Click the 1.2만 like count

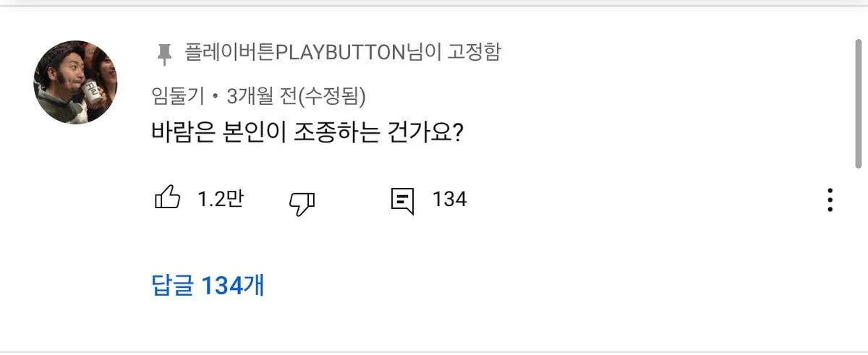(220, 199)
